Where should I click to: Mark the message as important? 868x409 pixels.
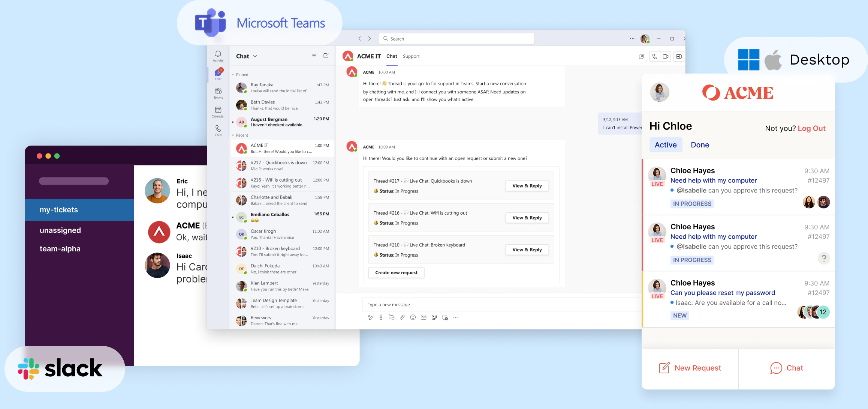click(x=381, y=317)
